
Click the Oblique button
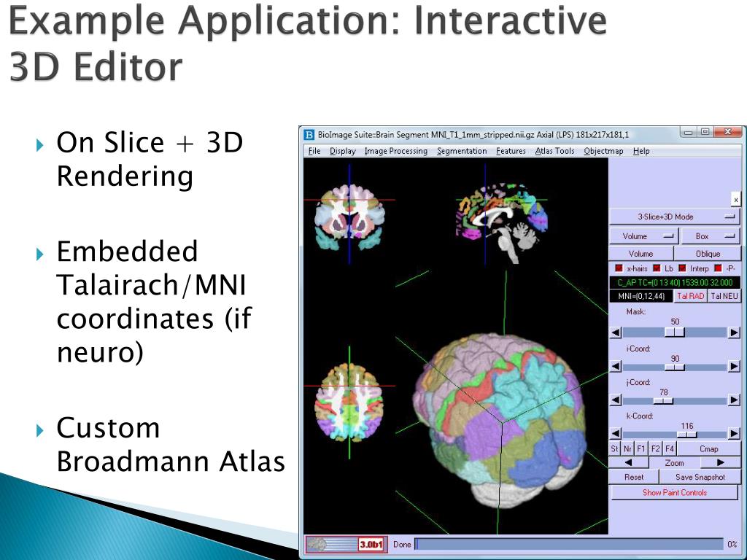[708, 254]
